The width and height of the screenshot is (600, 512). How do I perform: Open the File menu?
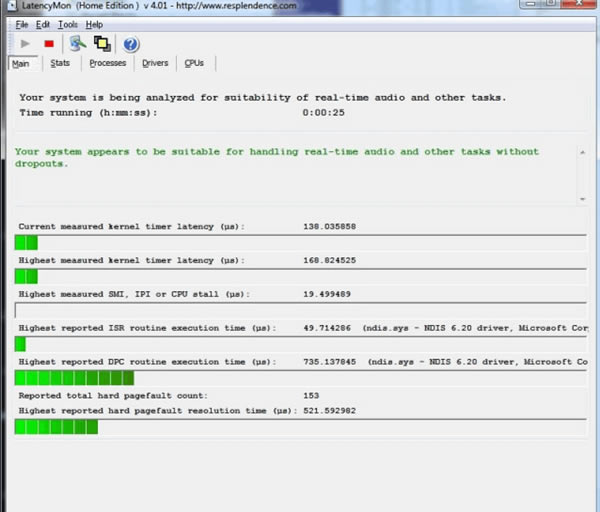point(21,24)
